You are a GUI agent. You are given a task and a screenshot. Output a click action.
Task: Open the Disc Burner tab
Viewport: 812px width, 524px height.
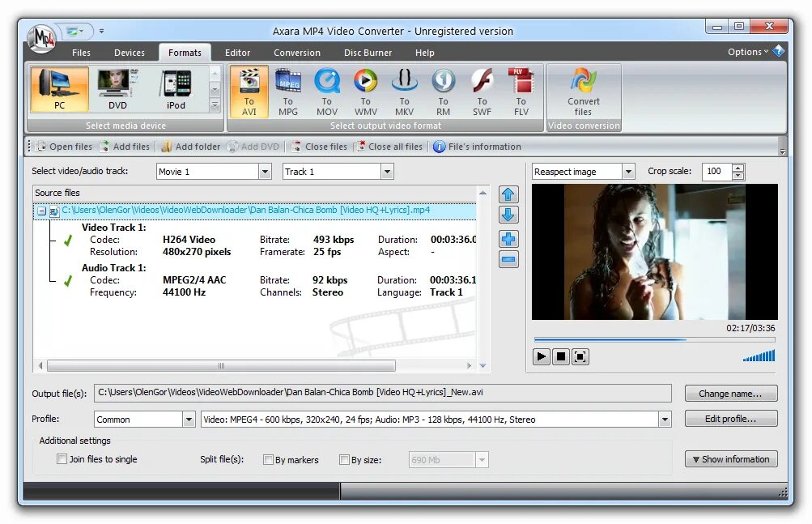368,53
